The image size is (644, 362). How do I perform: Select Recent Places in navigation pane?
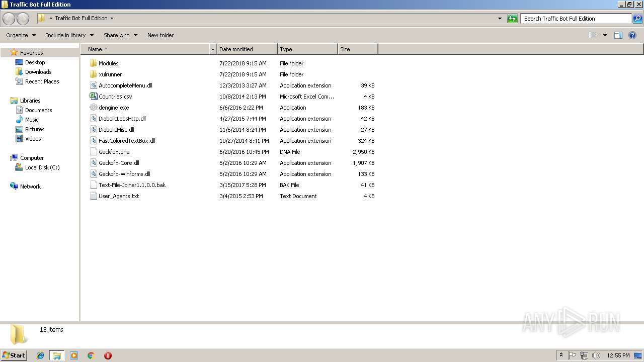(42, 81)
